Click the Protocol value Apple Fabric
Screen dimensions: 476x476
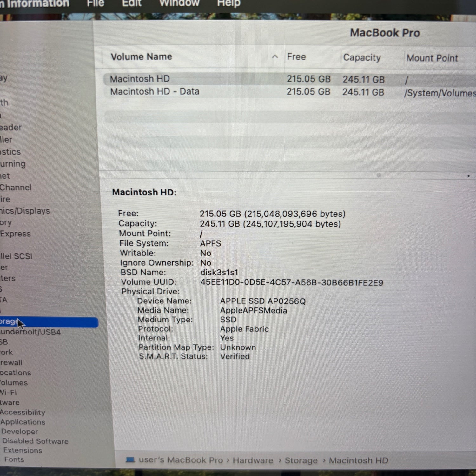tap(244, 329)
